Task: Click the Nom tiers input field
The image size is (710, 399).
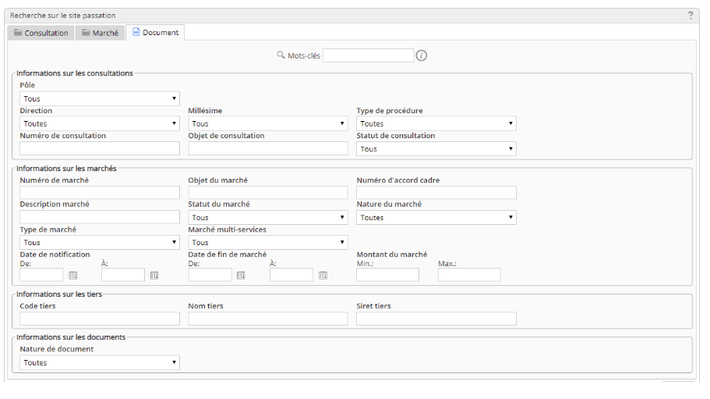Action: click(268, 319)
